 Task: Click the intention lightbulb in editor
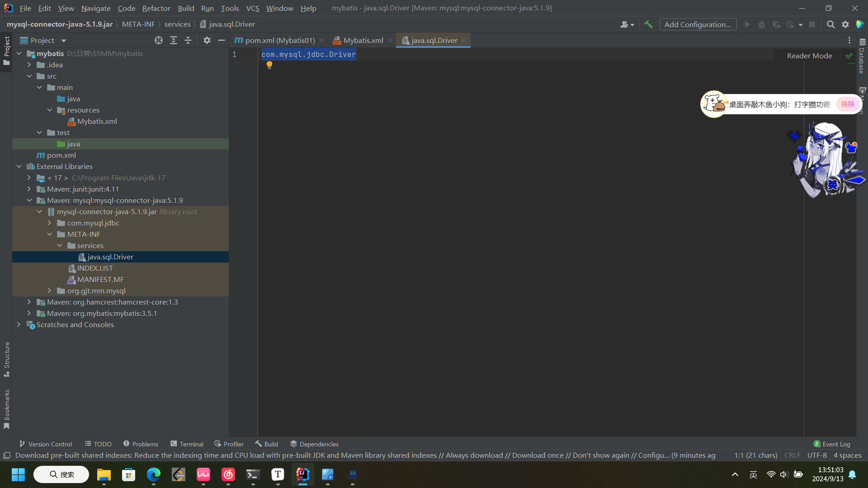coord(269,65)
